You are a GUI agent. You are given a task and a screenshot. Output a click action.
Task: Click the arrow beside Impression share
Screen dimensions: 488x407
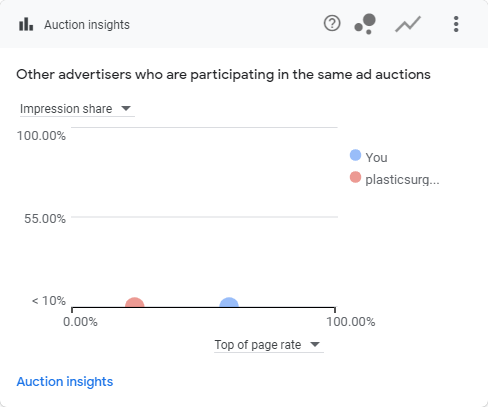point(126,108)
